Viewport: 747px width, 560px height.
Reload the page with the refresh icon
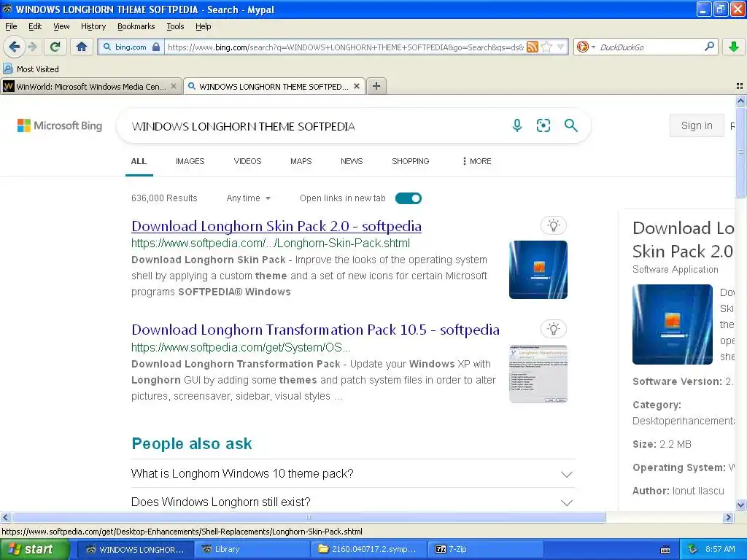[55, 47]
